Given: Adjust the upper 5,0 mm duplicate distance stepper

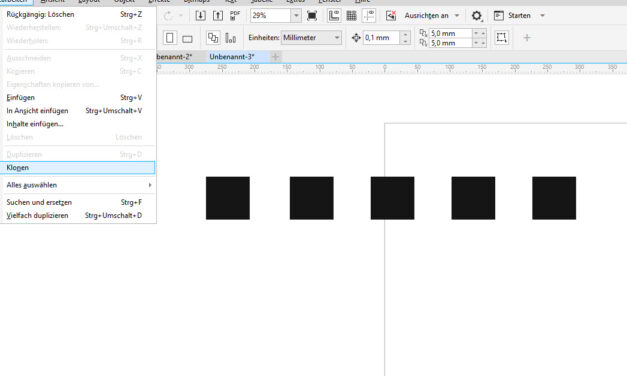Looking at the screenshot, I should (x=479, y=33).
